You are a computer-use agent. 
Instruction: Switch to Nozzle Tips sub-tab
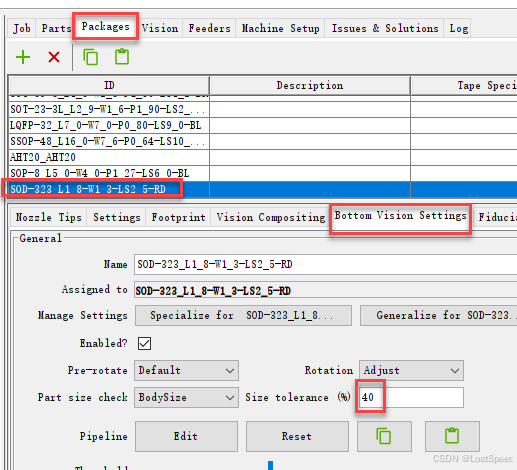click(x=49, y=217)
